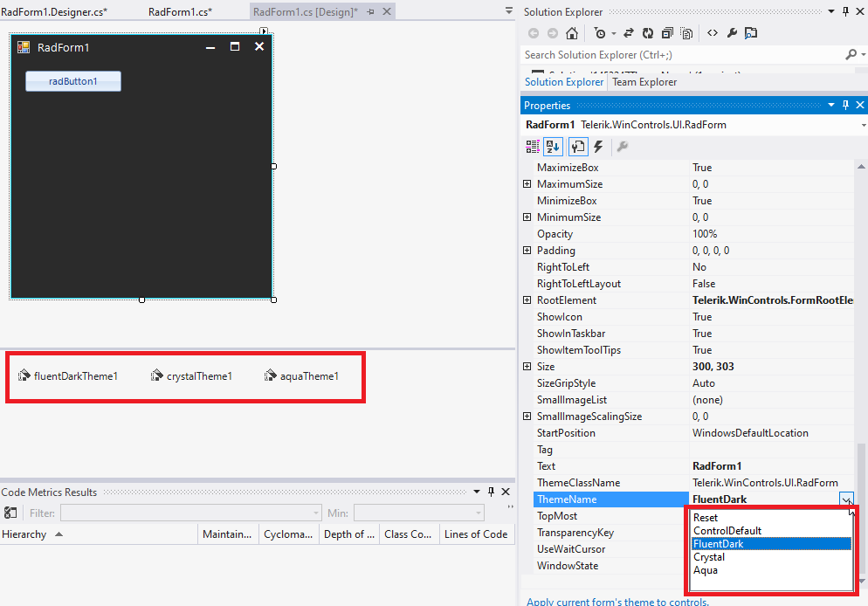Expand the RootElement property

tap(527, 300)
